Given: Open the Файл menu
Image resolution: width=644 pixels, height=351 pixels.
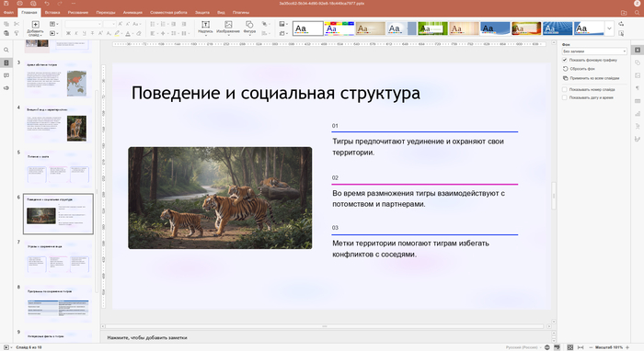Looking at the screenshot, I should 8,12.
